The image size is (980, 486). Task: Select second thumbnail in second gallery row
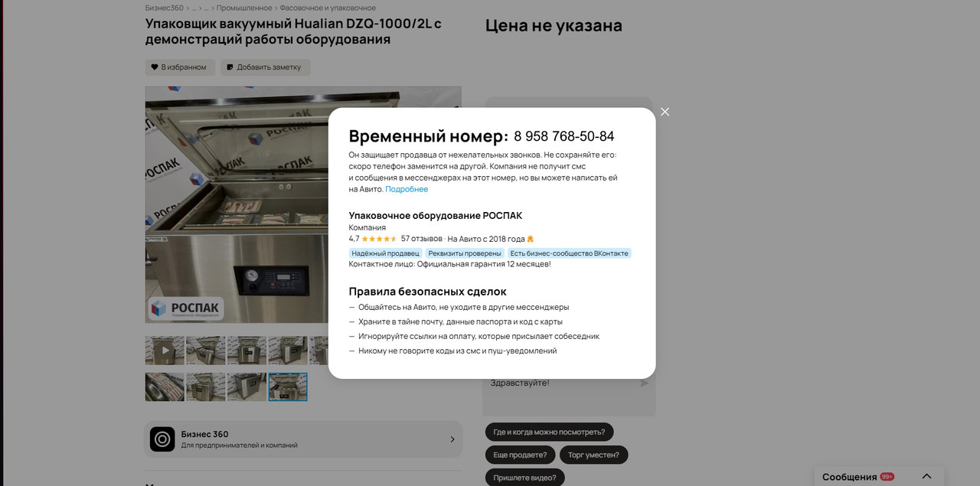[x=205, y=387]
